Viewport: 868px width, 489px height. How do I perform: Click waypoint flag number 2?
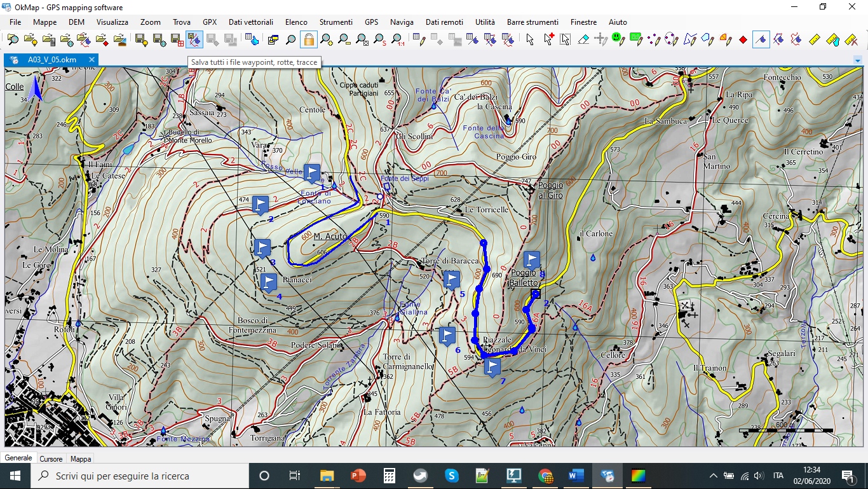coord(261,205)
